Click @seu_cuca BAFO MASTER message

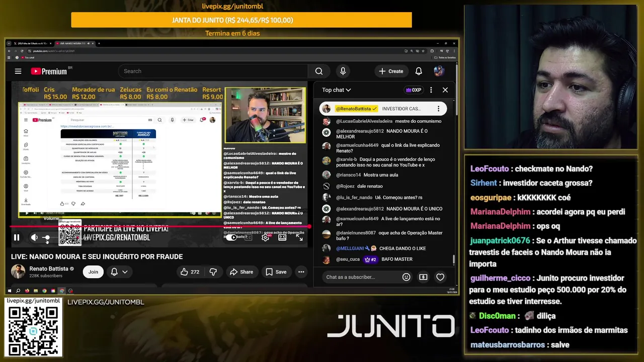click(382, 259)
